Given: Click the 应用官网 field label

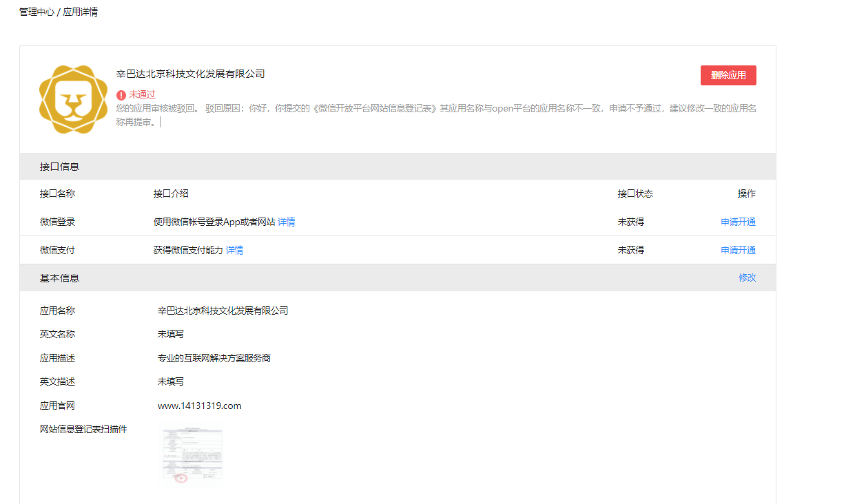Looking at the screenshot, I should pos(57,406).
